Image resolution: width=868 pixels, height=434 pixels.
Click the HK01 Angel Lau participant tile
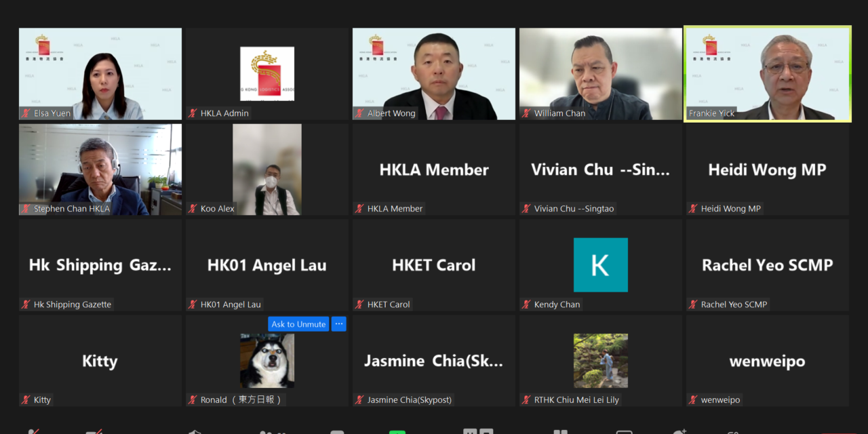267,265
